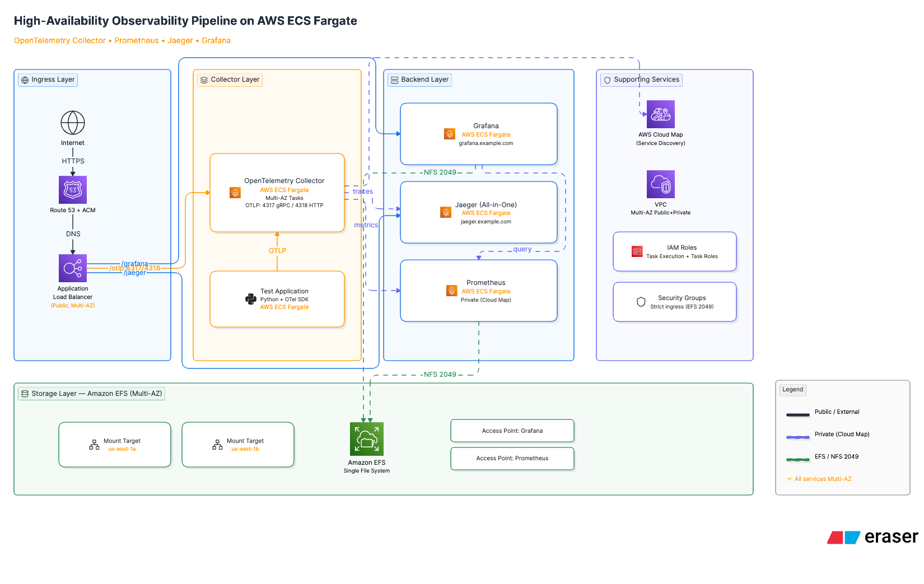Click the VPC cloud shield icon
The width and height of the screenshot is (924, 584).
(x=661, y=184)
